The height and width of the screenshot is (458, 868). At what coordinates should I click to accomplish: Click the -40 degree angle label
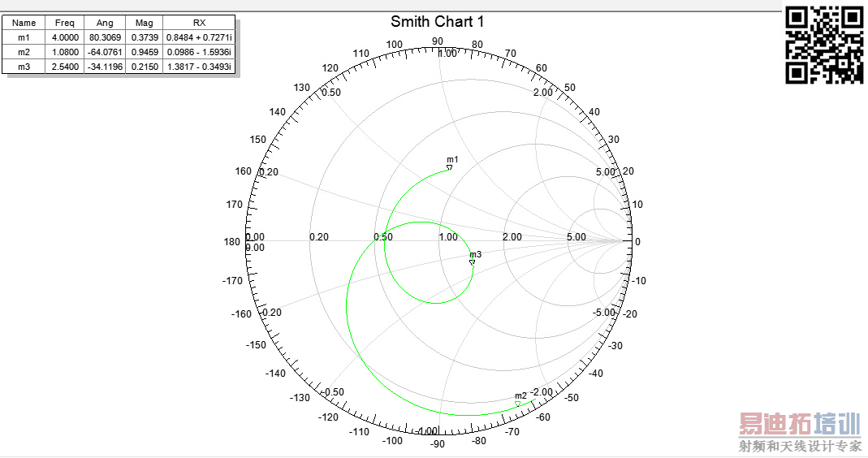coord(595,374)
